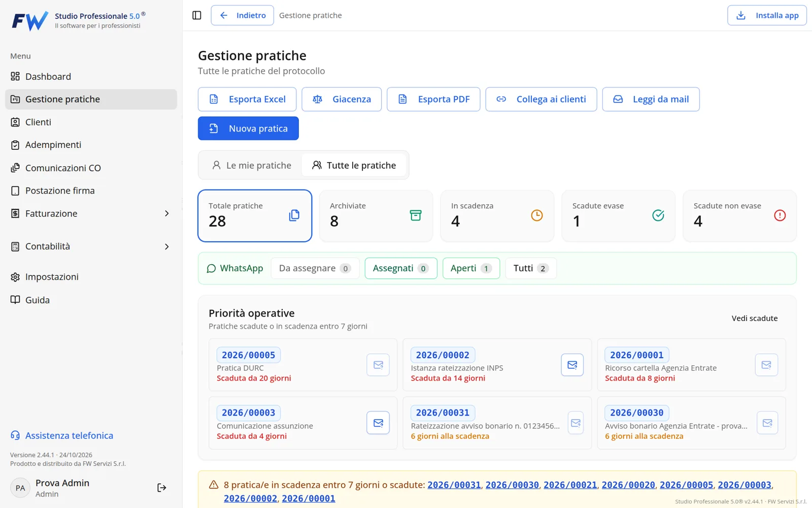Viewport: 812px width, 508px height.
Task: Open Clienti from the sidebar
Action: click(x=91, y=122)
